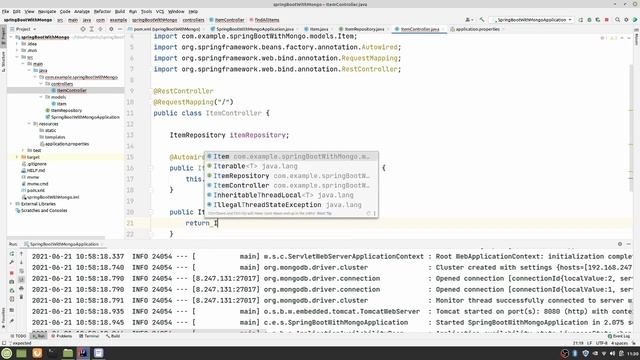Open Search Everywhere magnifier icon
Viewport: 640px width, 360px height.
(x=618, y=20)
